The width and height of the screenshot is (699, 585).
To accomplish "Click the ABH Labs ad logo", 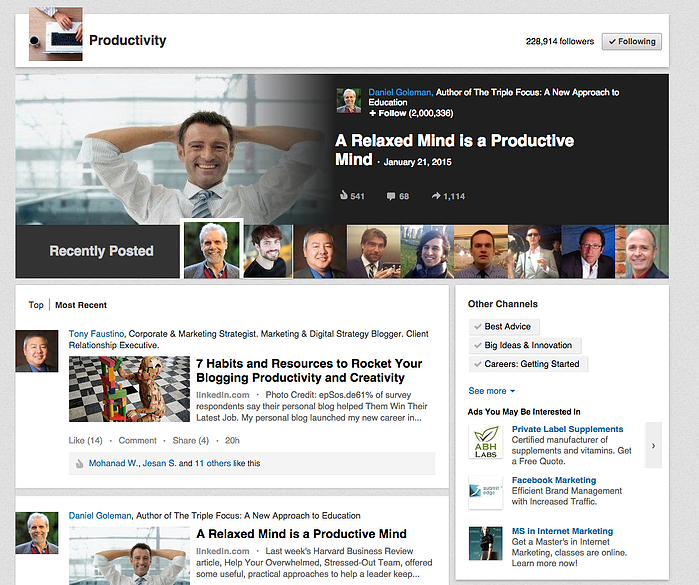I will (x=485, y=442).
